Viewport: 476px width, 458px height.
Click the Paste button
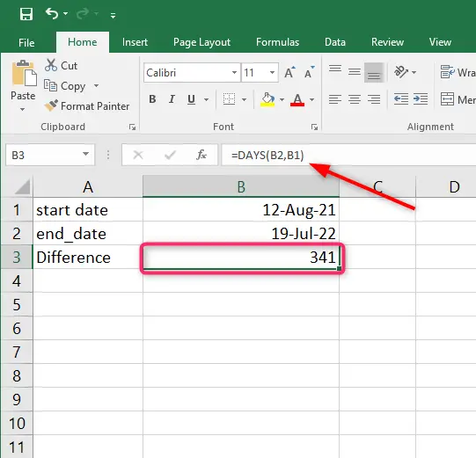(x=23, y=86)
